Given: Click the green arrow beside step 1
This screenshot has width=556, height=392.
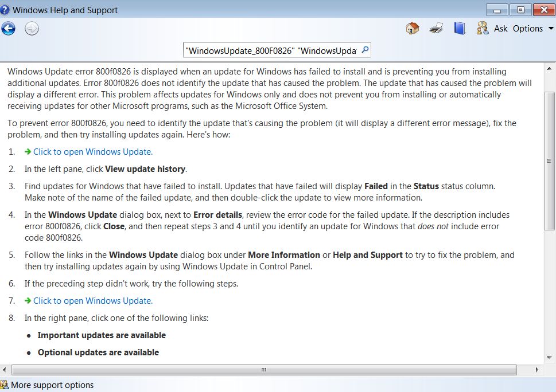Looking at the screenshot, I should [28, 151].
